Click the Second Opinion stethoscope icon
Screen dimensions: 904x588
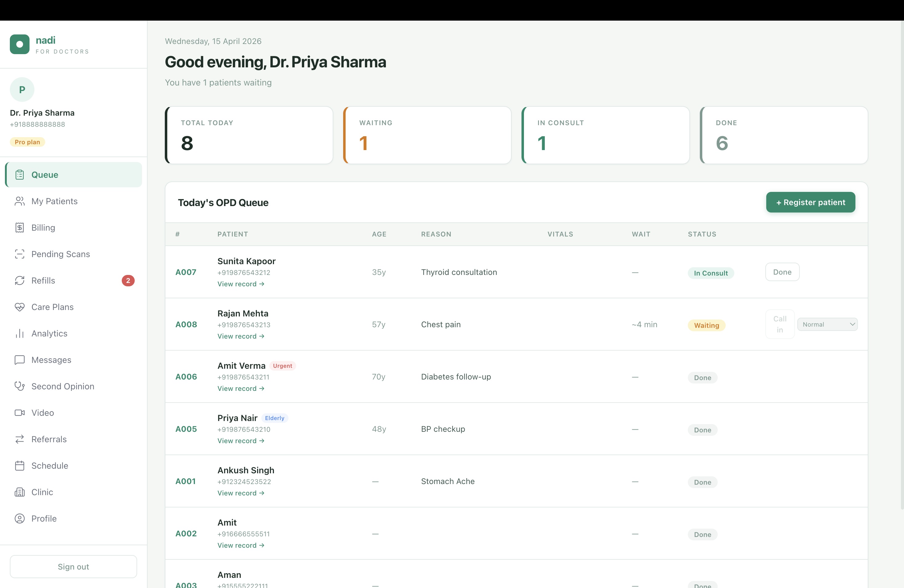click(x=20, y=386)
